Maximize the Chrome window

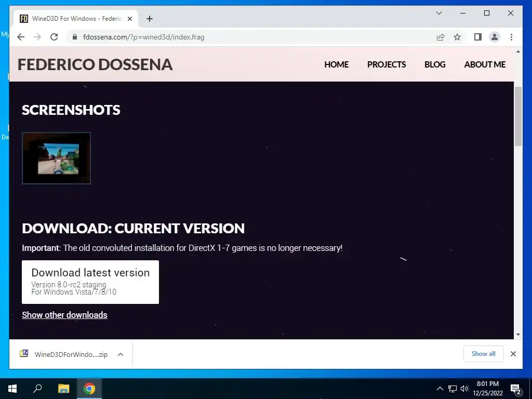pos(486,13)
